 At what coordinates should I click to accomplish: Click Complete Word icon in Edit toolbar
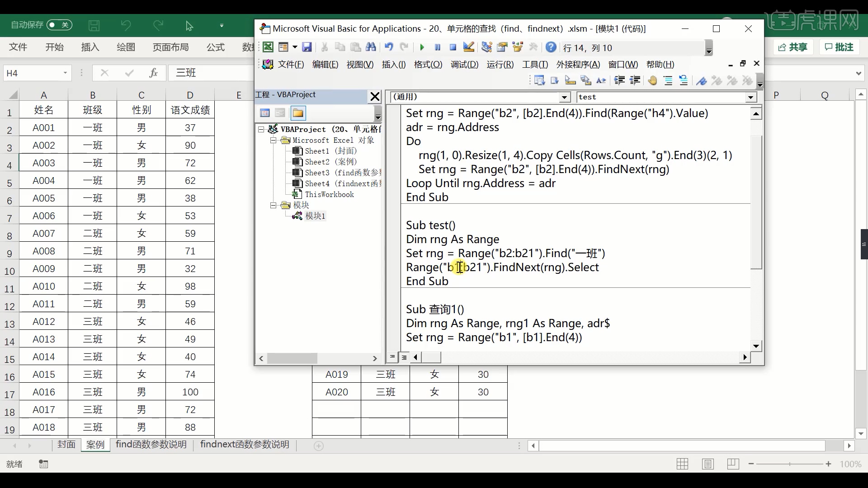(x=601, y=80)
